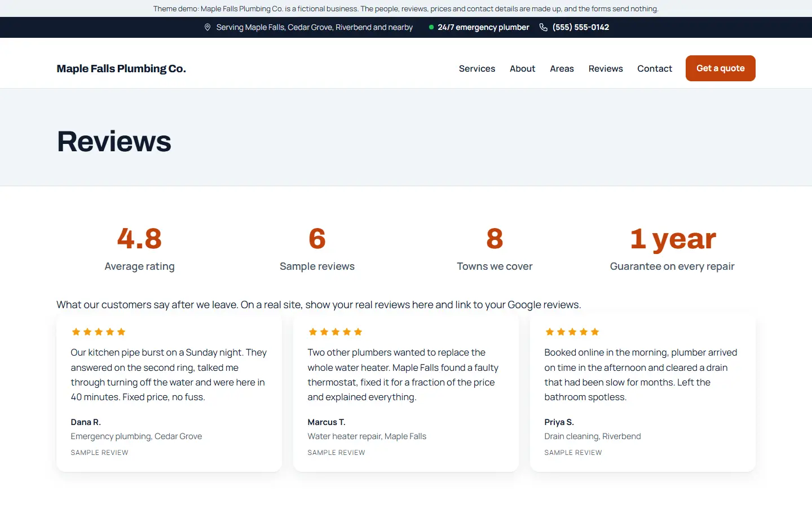Click the star rating on Priya S. review

572,332
